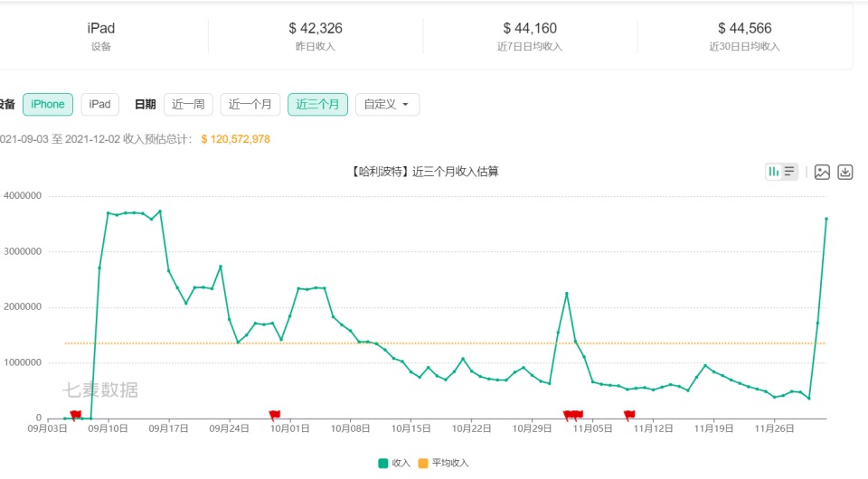Click the green 收入 legend swatch
The width and height of the screenshot is (868, 479).
tap(383, 463)
